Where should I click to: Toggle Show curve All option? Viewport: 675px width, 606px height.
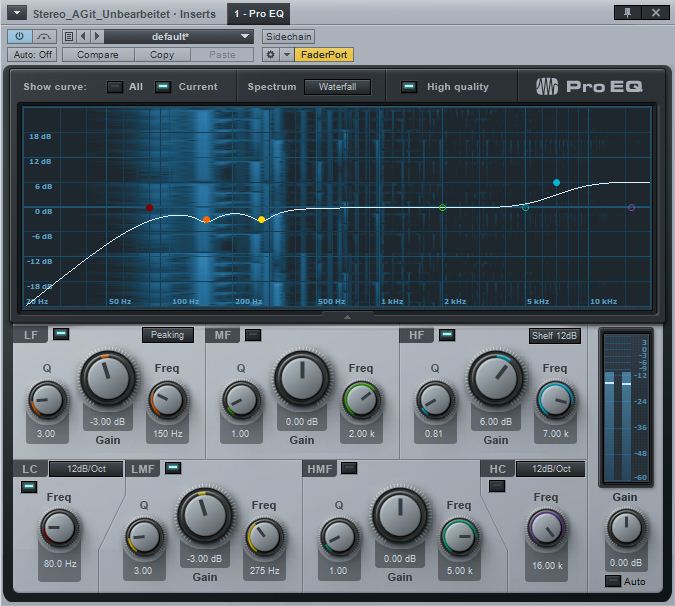[x=115, y=87]
